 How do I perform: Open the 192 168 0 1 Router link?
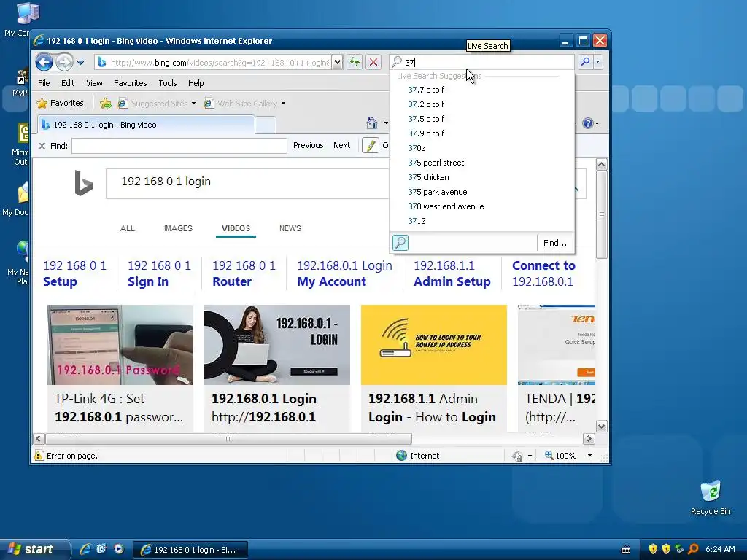coord(244,273)
